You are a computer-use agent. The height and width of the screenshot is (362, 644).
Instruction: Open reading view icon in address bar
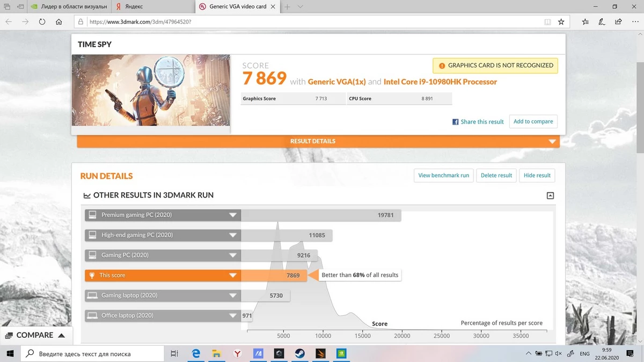click(547, 22)
